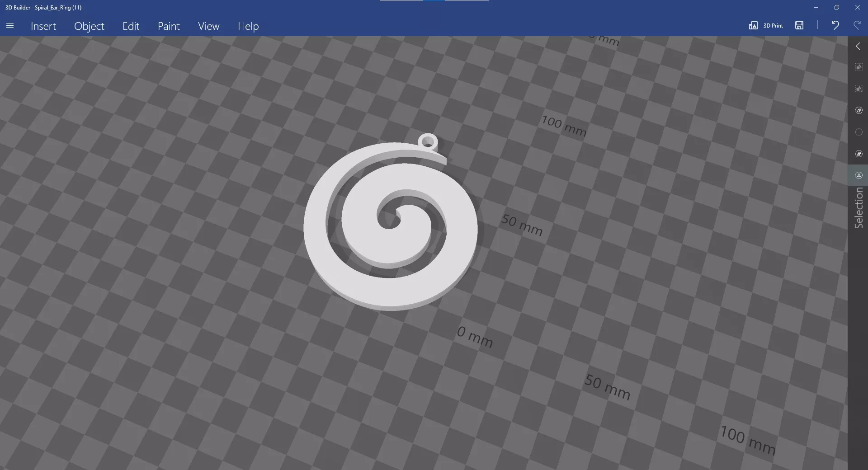
Task: Click the Group objects icon in Selection panel
Action: 859,110
